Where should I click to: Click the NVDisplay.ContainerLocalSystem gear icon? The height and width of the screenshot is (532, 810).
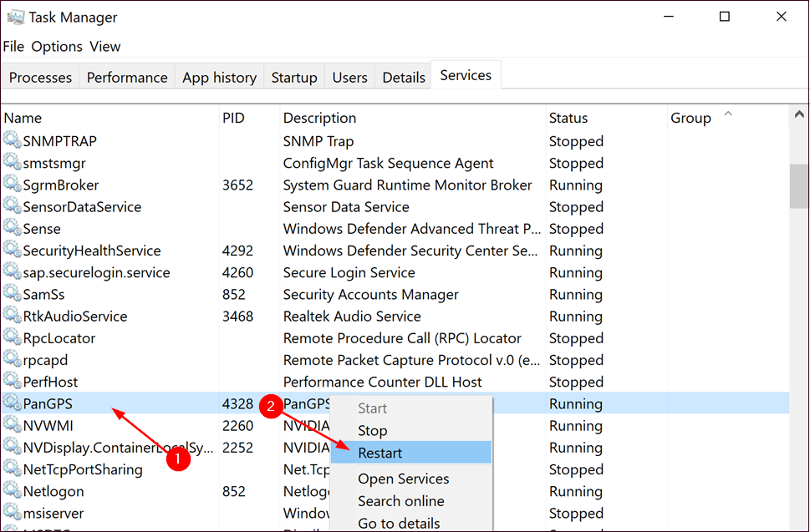(x=12, y=446)
